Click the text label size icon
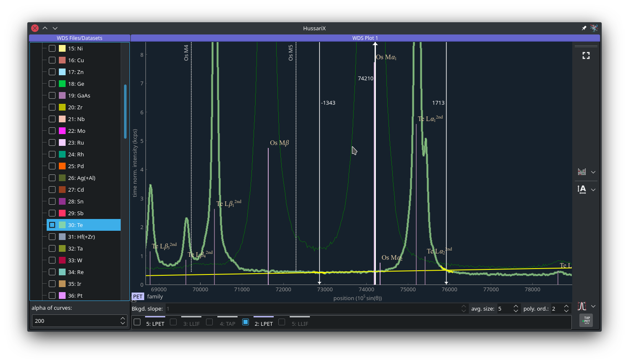This screenshot has height=364, width=629. click(x=582, y=190)
